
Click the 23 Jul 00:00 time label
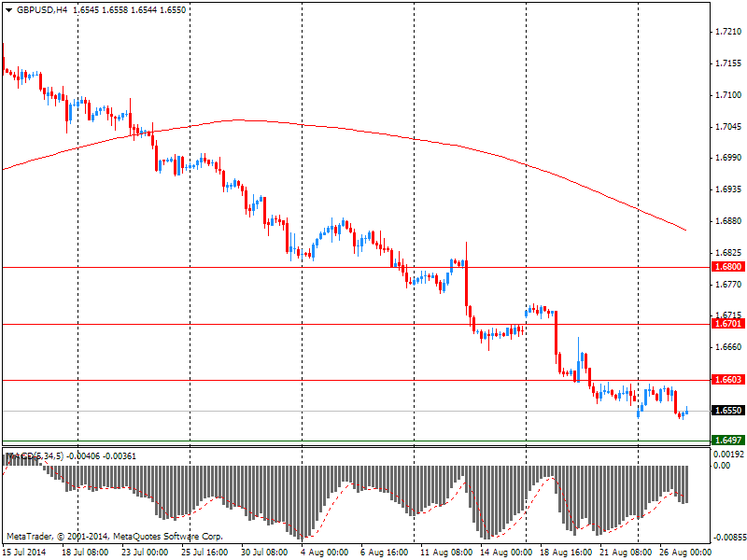145,553
